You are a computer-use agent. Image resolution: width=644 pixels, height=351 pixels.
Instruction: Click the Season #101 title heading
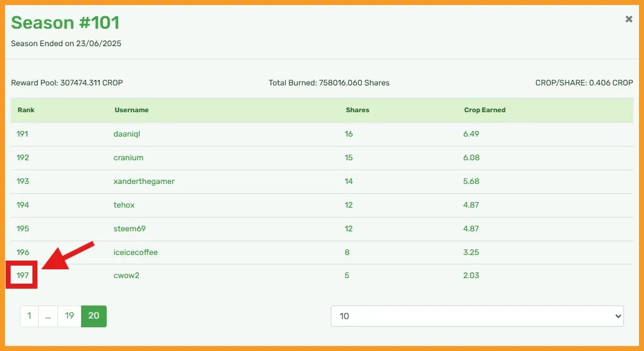coord(65,22)
